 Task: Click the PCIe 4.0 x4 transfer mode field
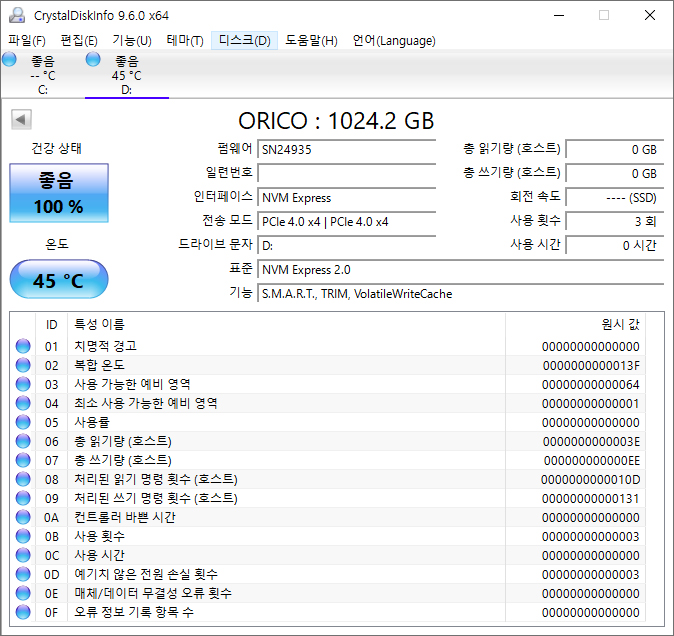click(x=346, y=222)
